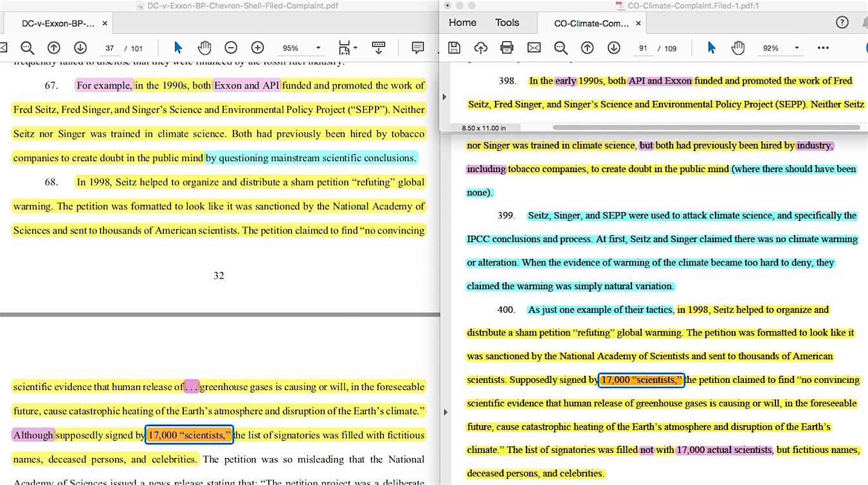
Task: Click the email envelope icon in CO-Climate toolbar
Action: 534,48
